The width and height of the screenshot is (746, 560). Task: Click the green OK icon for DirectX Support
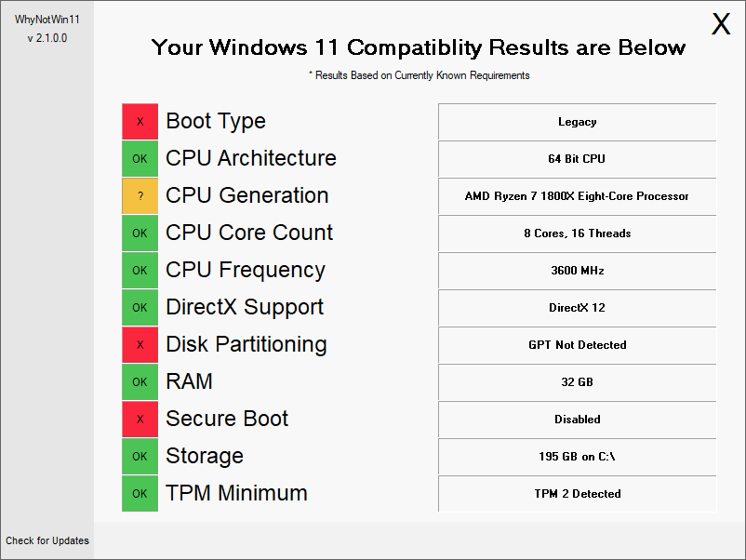140,308
